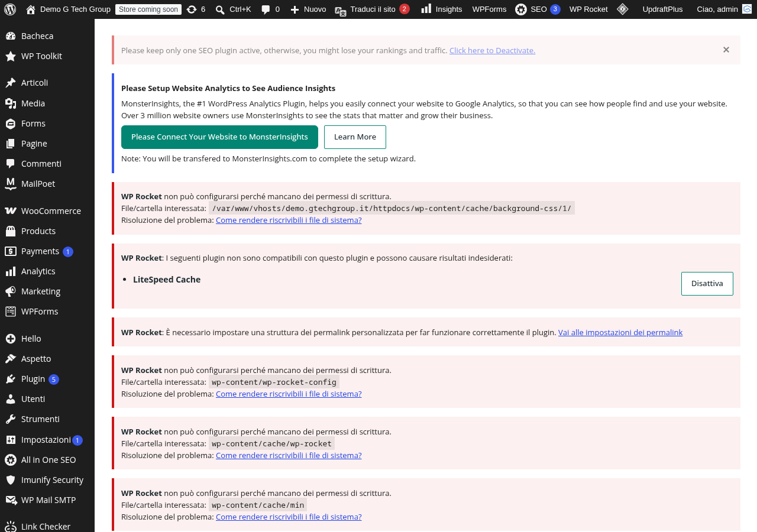Click the WP Toolkit star icon
757x532 pixels.
pos(11,56)
